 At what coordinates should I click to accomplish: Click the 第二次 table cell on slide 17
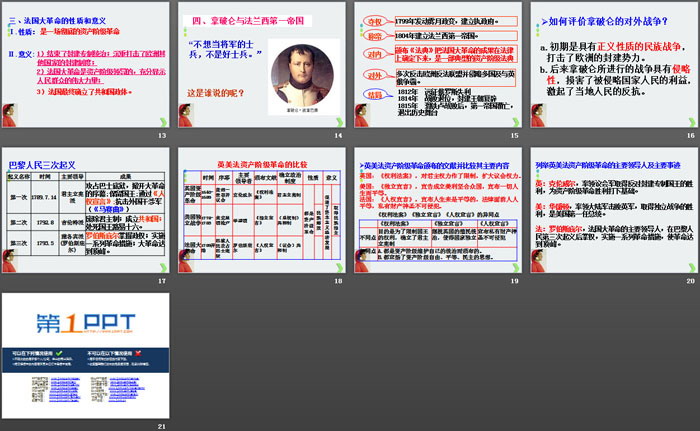coord(19,222)
